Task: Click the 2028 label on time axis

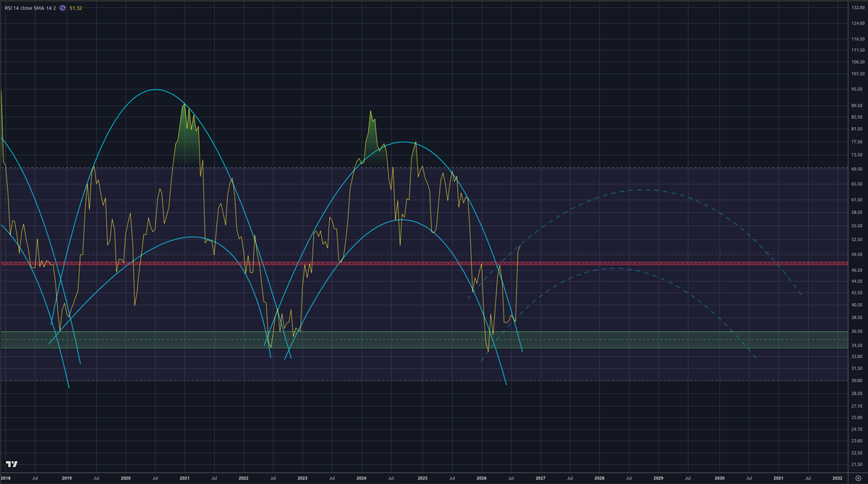Action: pos(599,478)
